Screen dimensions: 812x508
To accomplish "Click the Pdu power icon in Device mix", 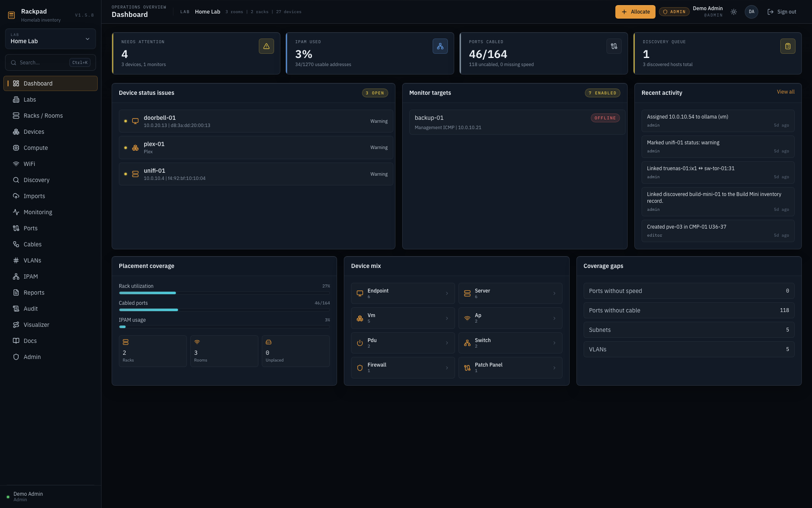I will tap(360, 343).
